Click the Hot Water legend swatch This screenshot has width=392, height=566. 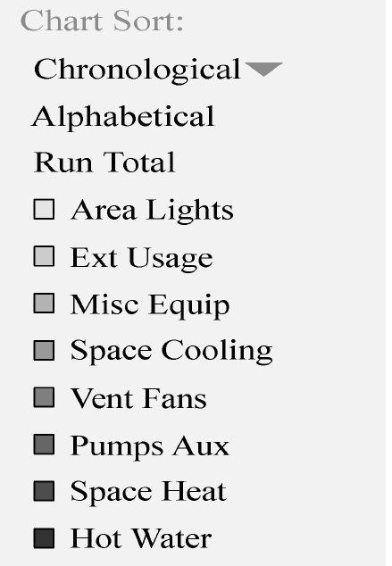44,538
